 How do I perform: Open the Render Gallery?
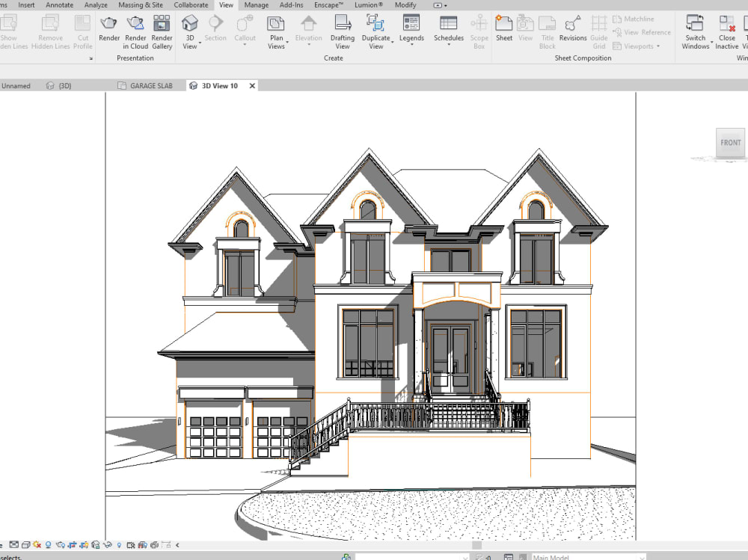(x=162, y=23)
